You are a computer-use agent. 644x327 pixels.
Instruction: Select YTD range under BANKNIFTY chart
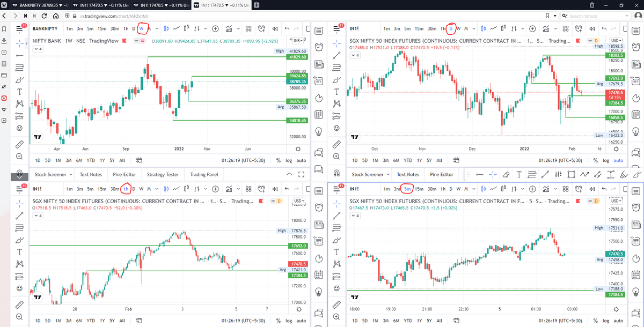tap(91, 160)
